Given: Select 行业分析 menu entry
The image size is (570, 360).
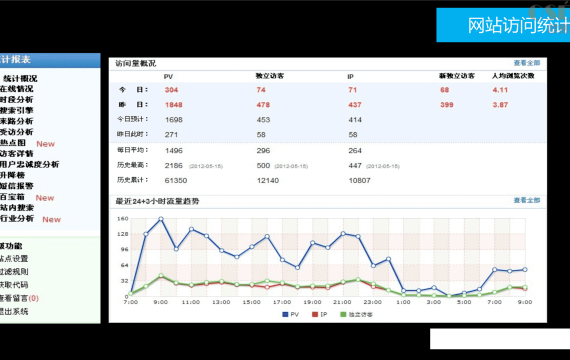Looking at the screenshot, I should [17, 219].
